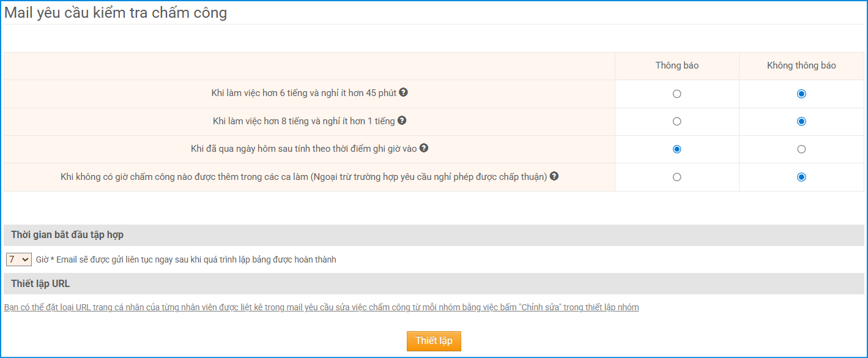Select Thông báo for next-day clock-in row
The height and width of the screenshot is (358, 868).
pyautogui.click(x=677, y=149)
